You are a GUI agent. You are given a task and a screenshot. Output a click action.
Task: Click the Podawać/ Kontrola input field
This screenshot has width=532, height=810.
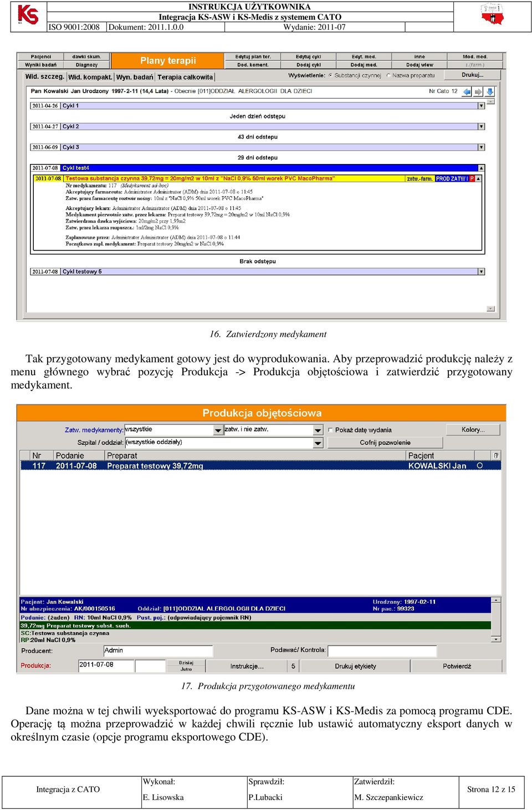(x=382, y=650)
